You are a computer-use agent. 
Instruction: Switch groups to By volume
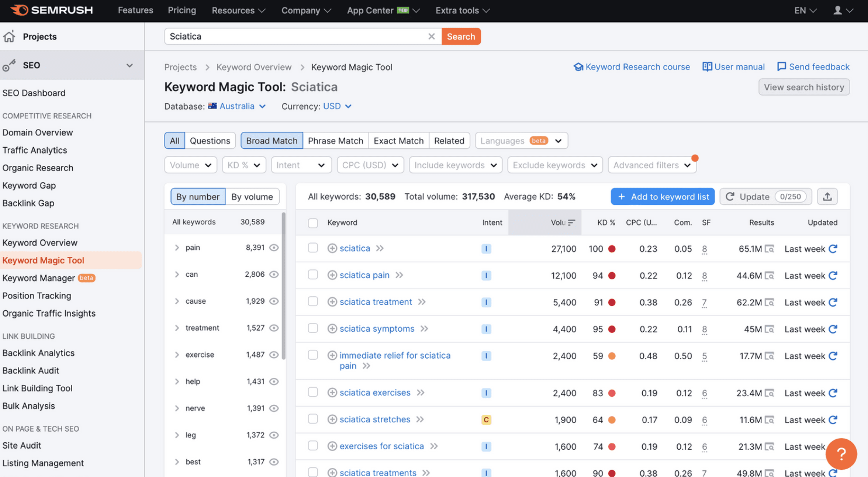coord(252,197)
